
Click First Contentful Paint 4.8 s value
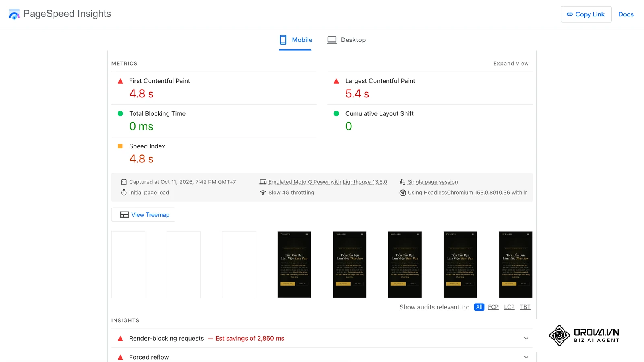[141, 94]
